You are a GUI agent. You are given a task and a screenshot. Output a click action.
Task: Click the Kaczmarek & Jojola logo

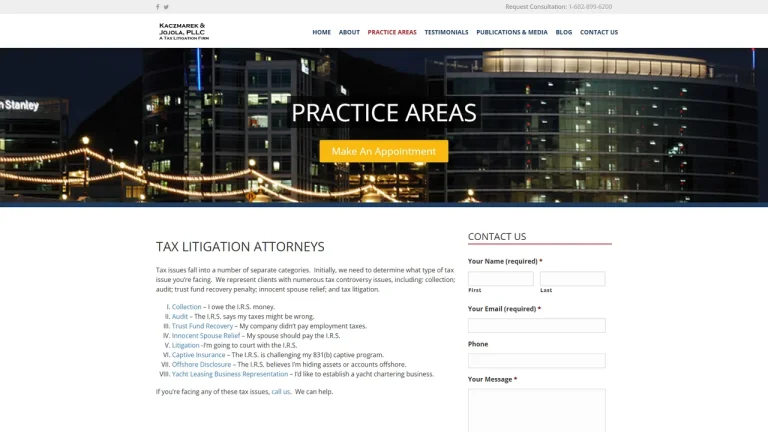tap(184, 31)
